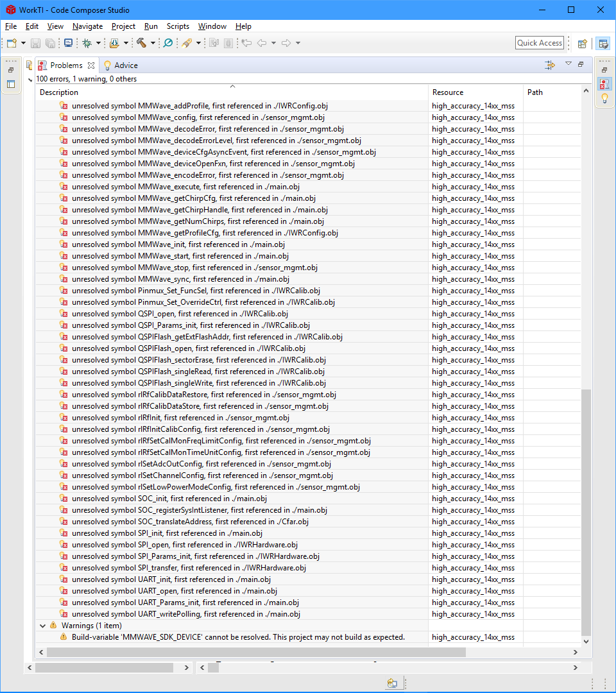The image size is (616, 693).
Task: Open the Navigate menu
Action: click(x=87, y=26)
